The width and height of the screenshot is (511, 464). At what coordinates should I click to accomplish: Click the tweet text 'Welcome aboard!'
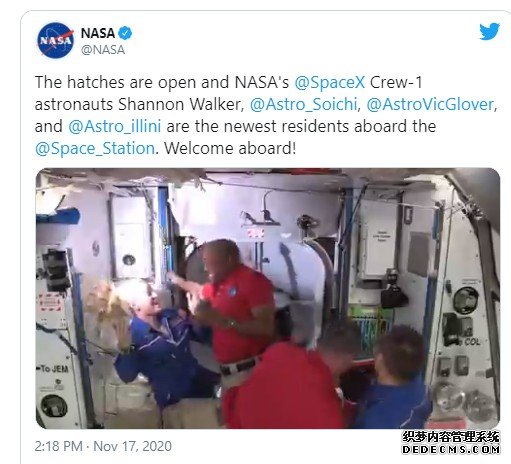230,148
